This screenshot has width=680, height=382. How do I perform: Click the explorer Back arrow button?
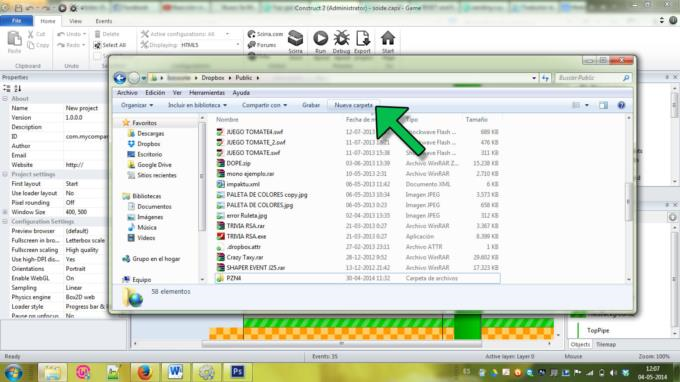pos(120,78)
